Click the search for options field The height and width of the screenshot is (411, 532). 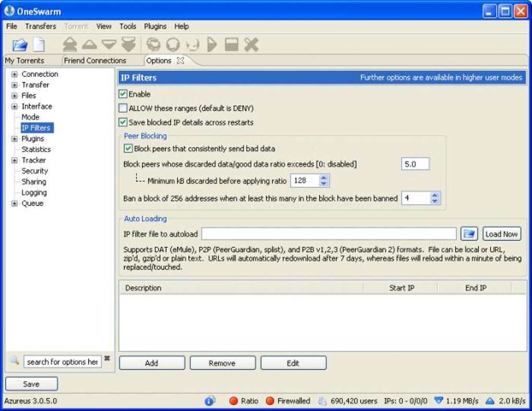point(63,362)
